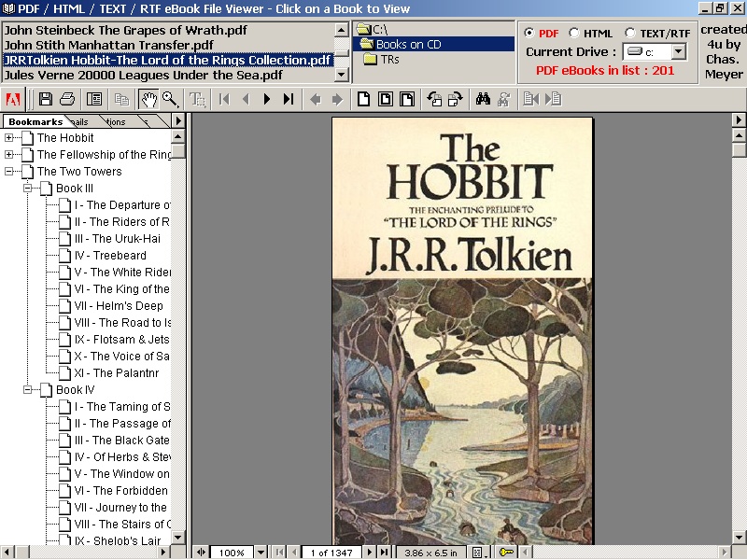Open the TRs folder
This screenshot has height=560, width=747.
(x=389, y=60)
